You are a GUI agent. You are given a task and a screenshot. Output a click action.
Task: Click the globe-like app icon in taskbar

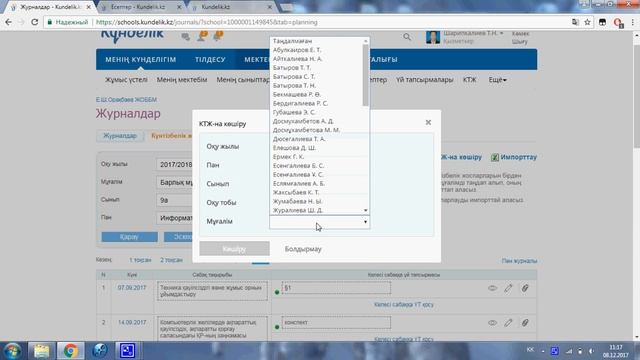pos(99,351)
